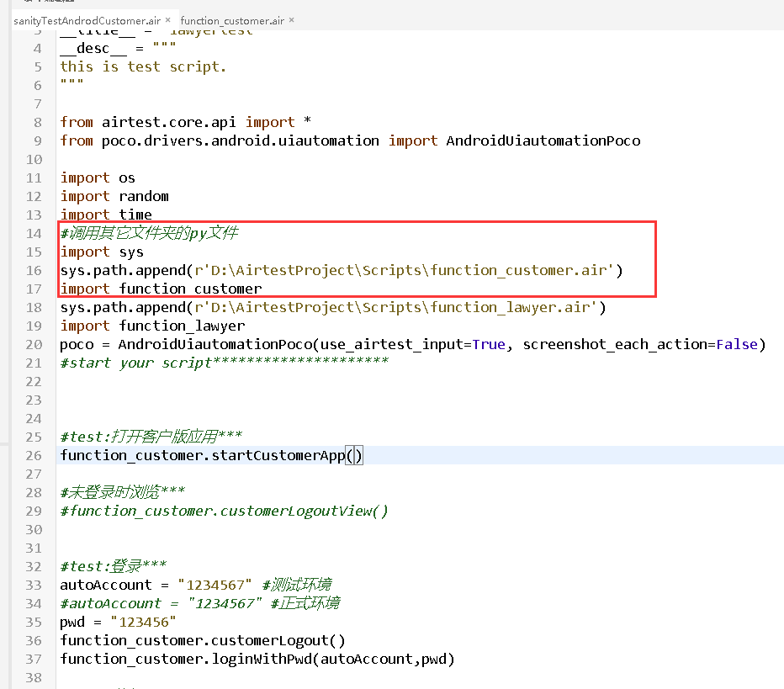Click line number 26 in the gutter
Image resolution: width=784 pixels, height=689 pixels.
(x=34, y=455)
